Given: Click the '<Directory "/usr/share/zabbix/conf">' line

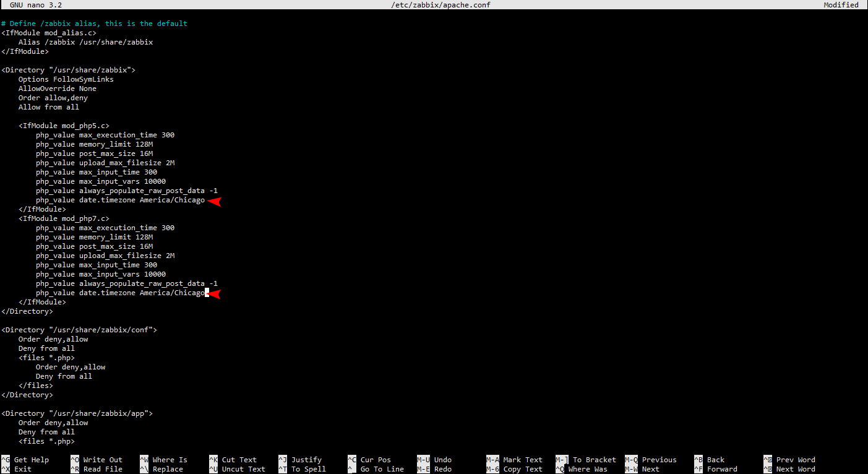Looking at the screenshot, I should (x=79, y=330).
